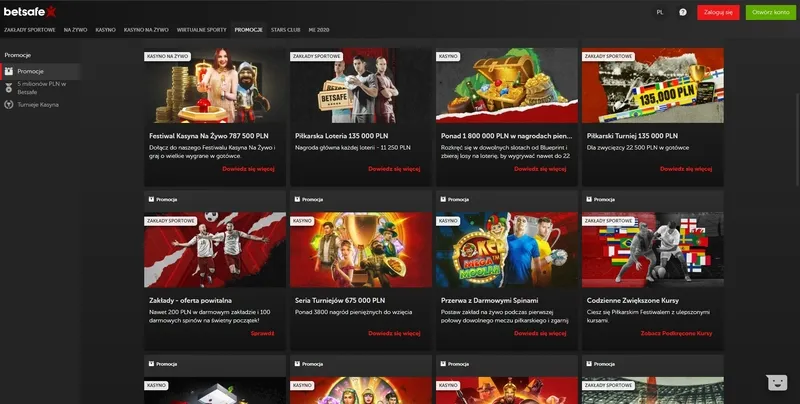The height and width of the screenshot is (404, 800).
Task: Open Wirtualne Sporty in the top menu
Action: (x=202, y=30)
